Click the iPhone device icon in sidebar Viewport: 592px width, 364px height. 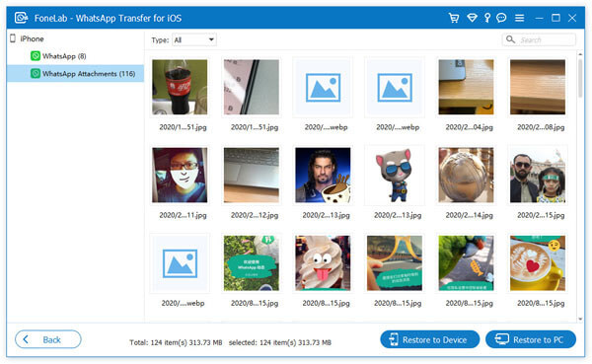[13, 38]
